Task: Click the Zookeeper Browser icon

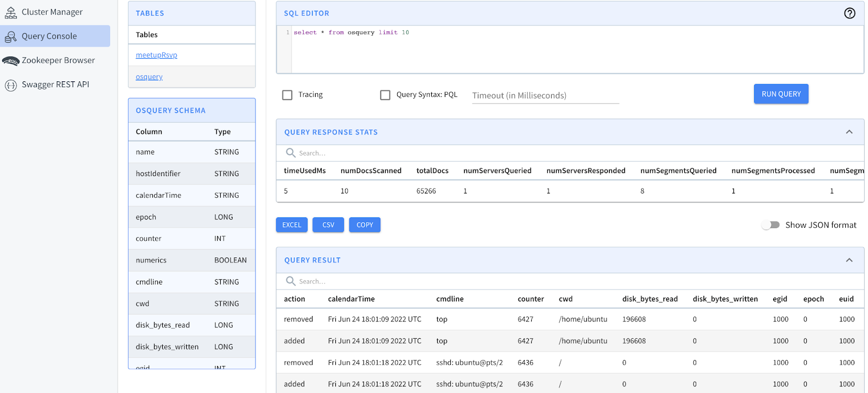Action: click(11, 61)
